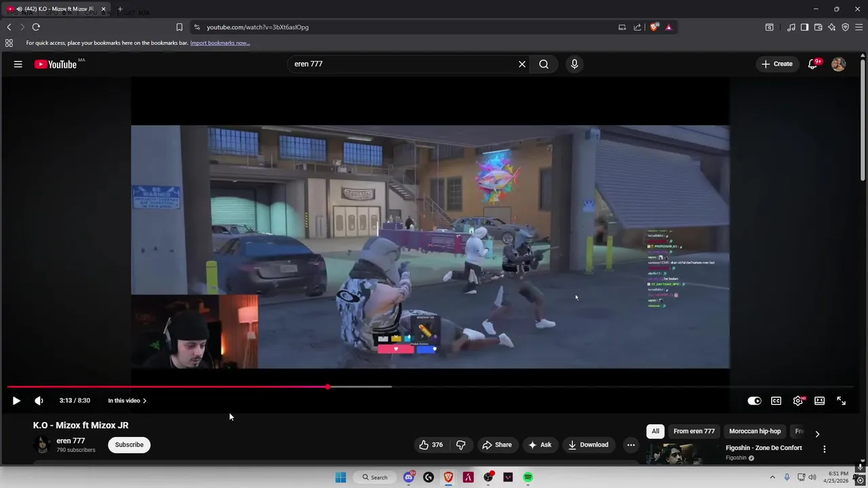Open the Create button
This screenshot has height=488, width=868.
point(777,64)
